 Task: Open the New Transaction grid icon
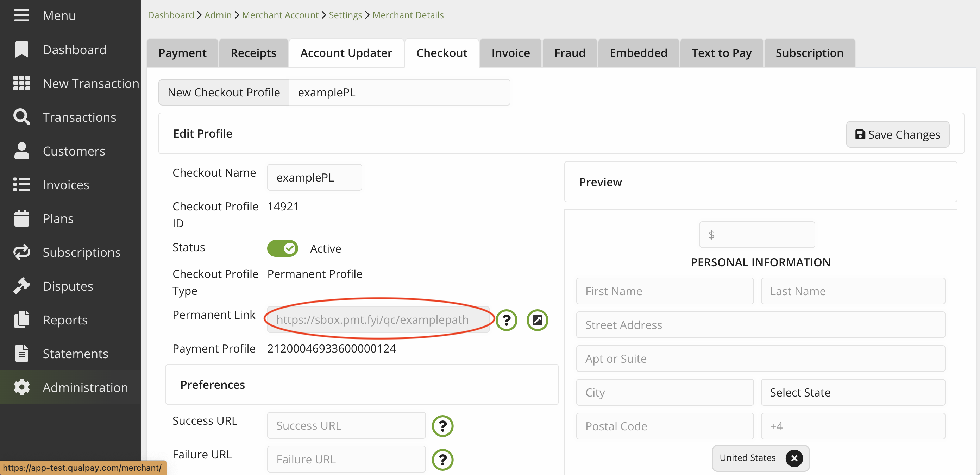22,83
